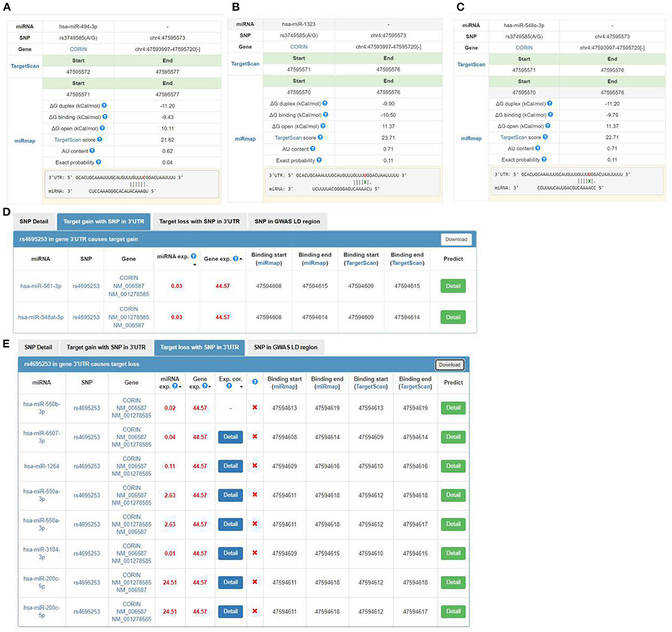672x632 pixels.
Task: Click TargetScan score help icon in panel C
Action: click(x=545, y=137)
